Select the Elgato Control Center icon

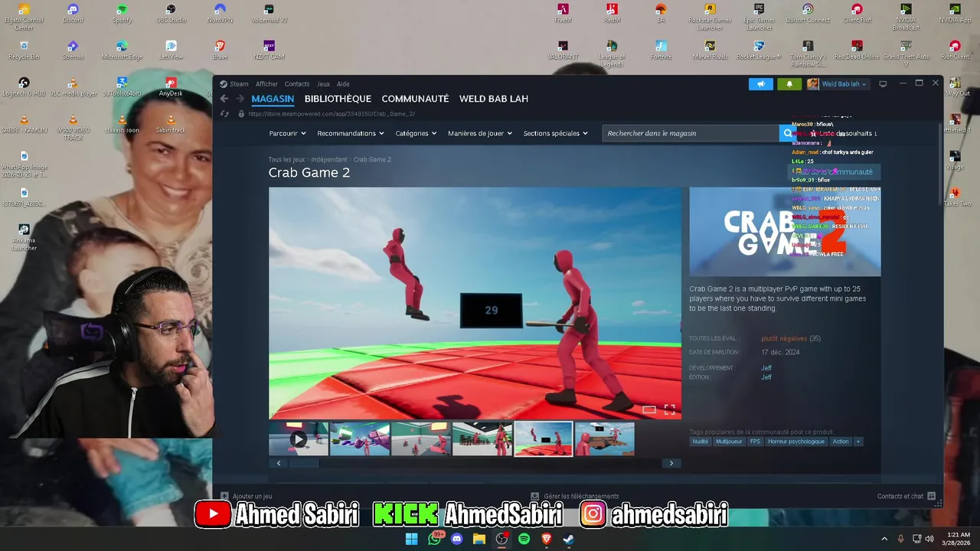(x=24, y=17)
